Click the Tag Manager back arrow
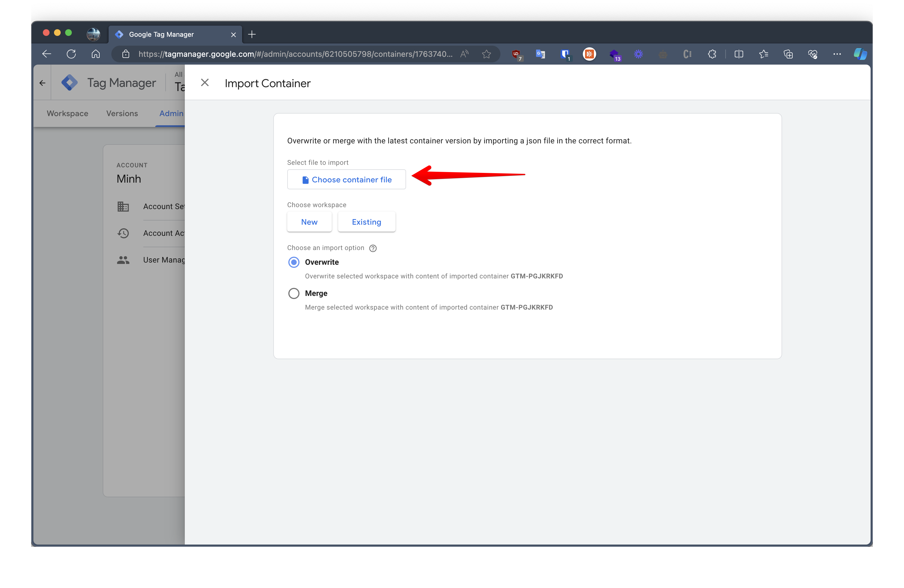Image resolution: width=904 pixels, height=588 pixels. pyautogui.click(x=43, y=83)
